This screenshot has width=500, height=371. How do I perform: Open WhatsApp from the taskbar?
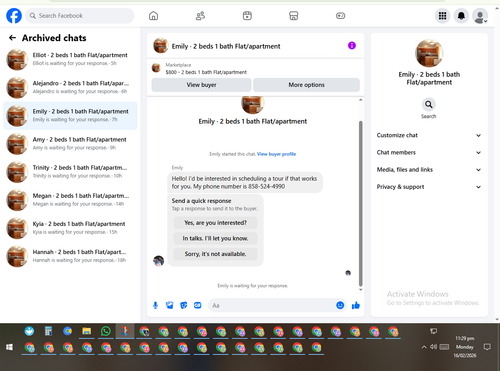point(106,331)
